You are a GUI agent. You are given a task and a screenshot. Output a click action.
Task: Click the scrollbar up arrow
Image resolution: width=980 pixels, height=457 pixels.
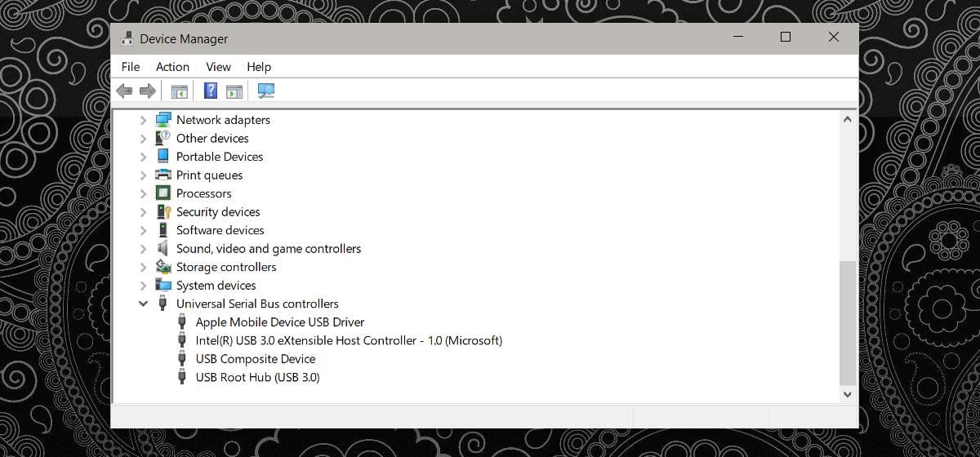click(847, 119)
